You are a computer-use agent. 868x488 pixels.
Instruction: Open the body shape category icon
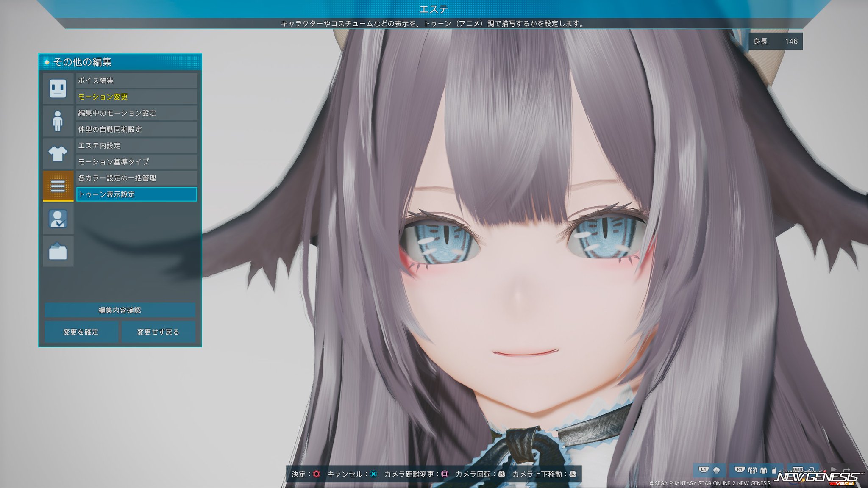pos(58,121)
